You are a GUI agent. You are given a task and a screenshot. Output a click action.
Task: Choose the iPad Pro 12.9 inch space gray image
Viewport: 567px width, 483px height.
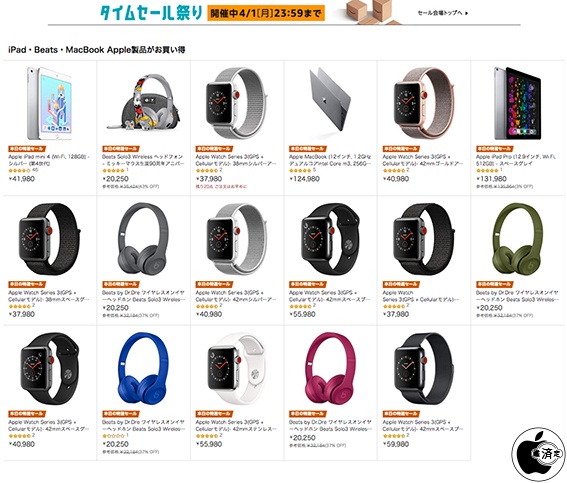click(517, 103)
